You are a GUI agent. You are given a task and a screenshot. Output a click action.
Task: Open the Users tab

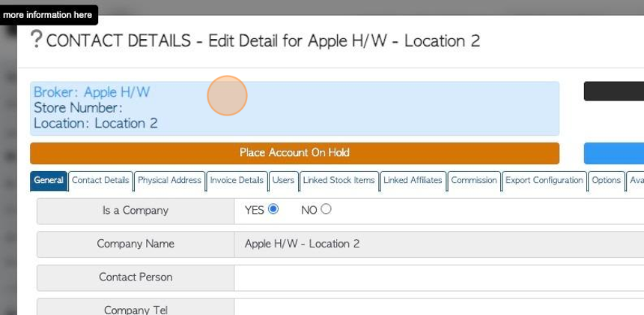pos(283,181)
